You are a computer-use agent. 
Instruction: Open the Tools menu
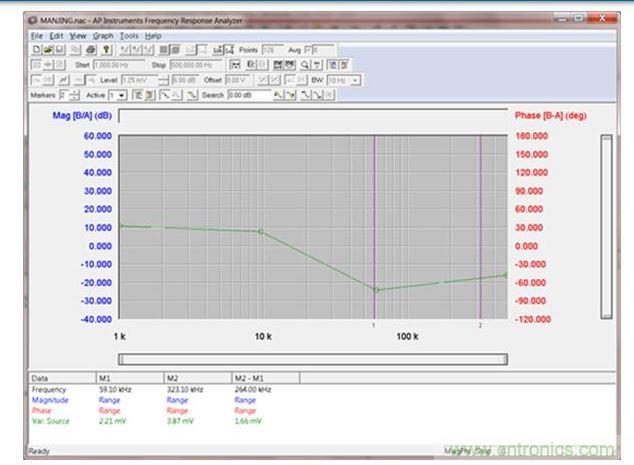[129, 36]
